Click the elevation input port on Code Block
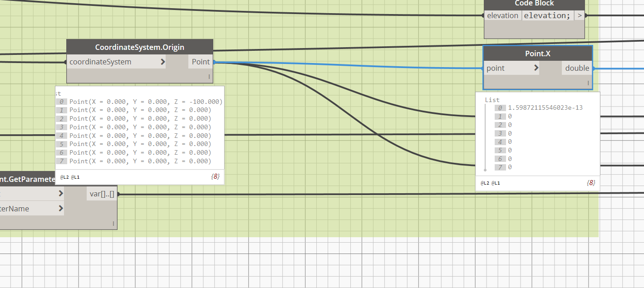The width and height of the screenshot is (644, 288). click(x=503, y=15)
